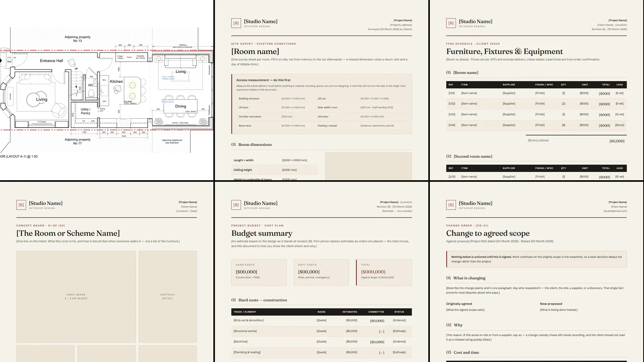This screenshot has width=644, height=362.
Task: Click the [S] logo on Budget summary page
Action: click(236, 205)
